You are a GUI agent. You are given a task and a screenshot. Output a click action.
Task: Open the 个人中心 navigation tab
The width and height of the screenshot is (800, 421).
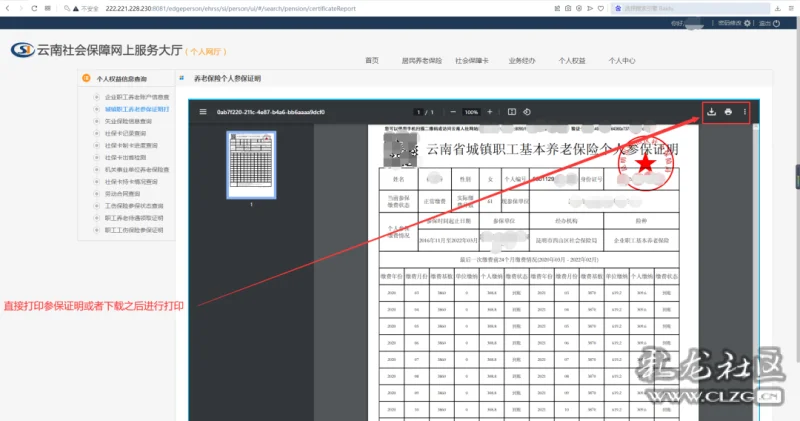coord(622,61)
